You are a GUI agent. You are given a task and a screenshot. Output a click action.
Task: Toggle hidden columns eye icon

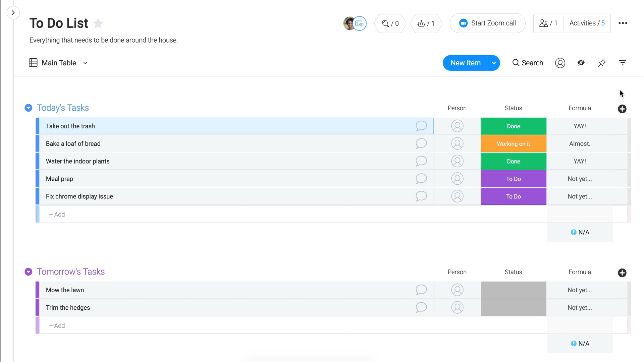coord(581,63)
